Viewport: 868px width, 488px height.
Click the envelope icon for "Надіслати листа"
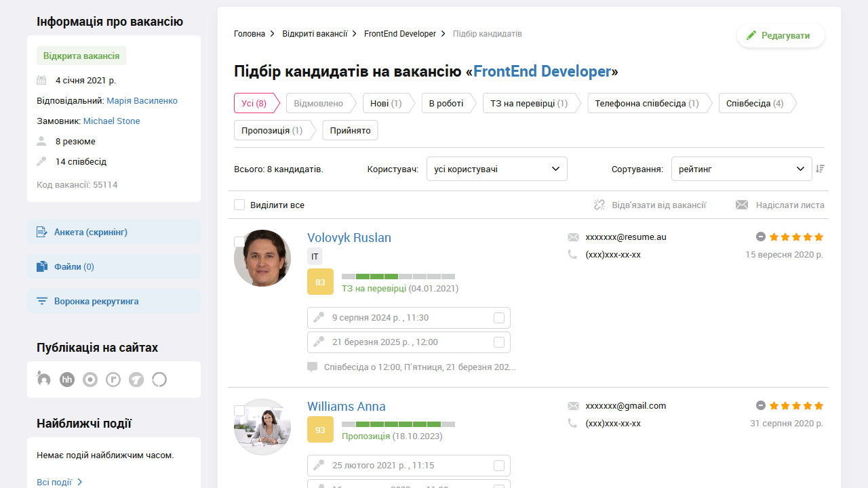point(741,204)
